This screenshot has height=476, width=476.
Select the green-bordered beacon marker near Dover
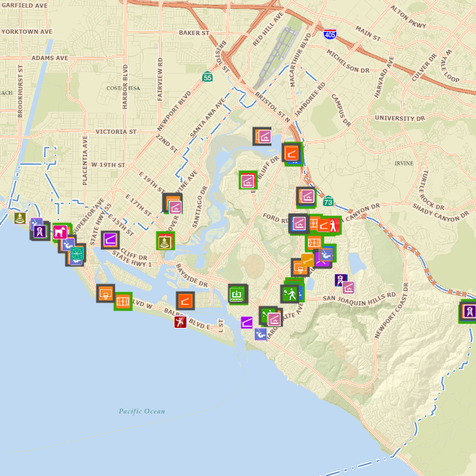point(165,241)
